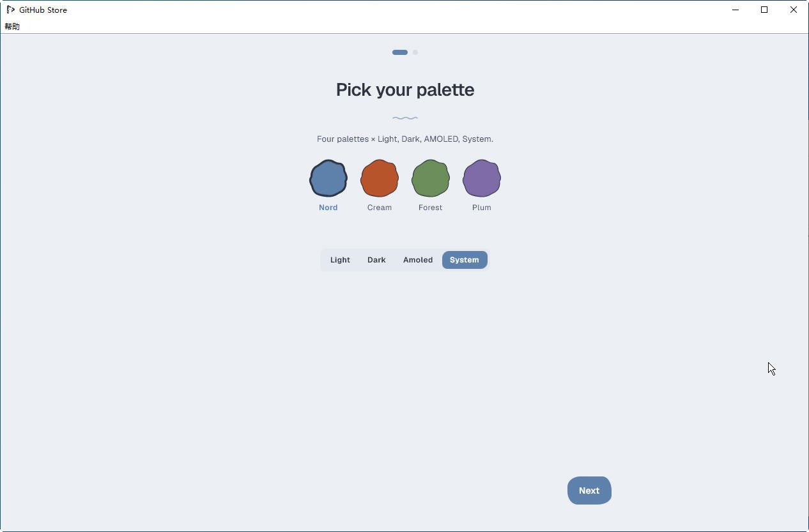This screenshot has height=532, width=809.
Task: Click the Next button
Action: tap(589, 490)
